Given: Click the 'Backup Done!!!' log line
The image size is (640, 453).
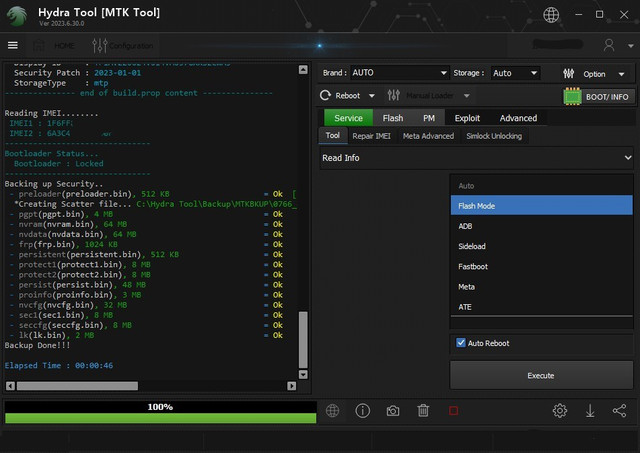Looking at the screenshot, I should coord(37,345).
